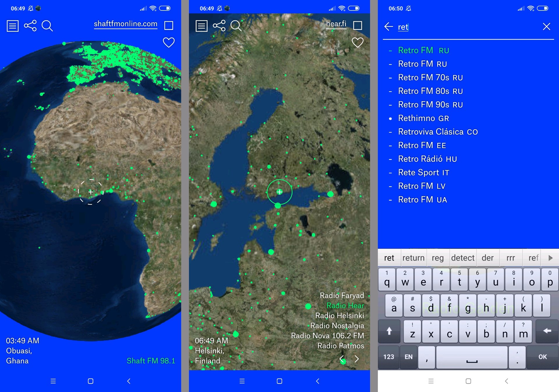
Task: Open shaftfmonline.com link
Action: (x=125, y=24)
